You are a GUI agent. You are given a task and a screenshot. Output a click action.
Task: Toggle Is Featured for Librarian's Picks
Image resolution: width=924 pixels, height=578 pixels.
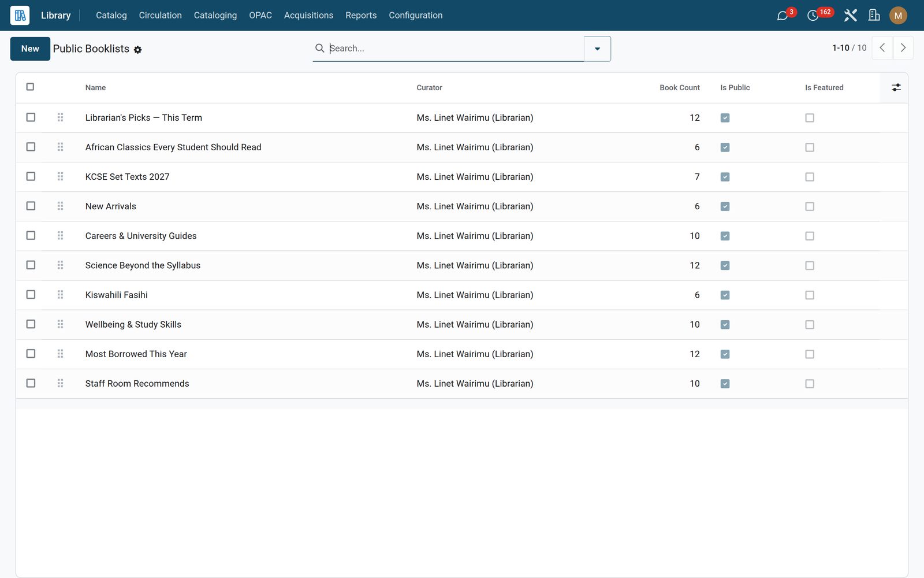pos(810,118)
